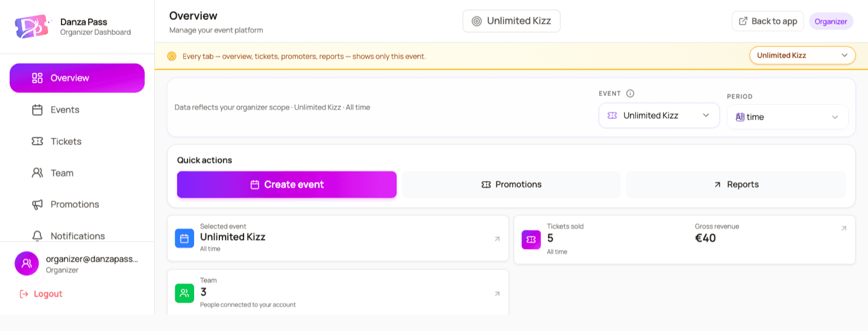
Task: Click the ticket icon inside the Event dropdown
Action: click(x=612, y=115)
